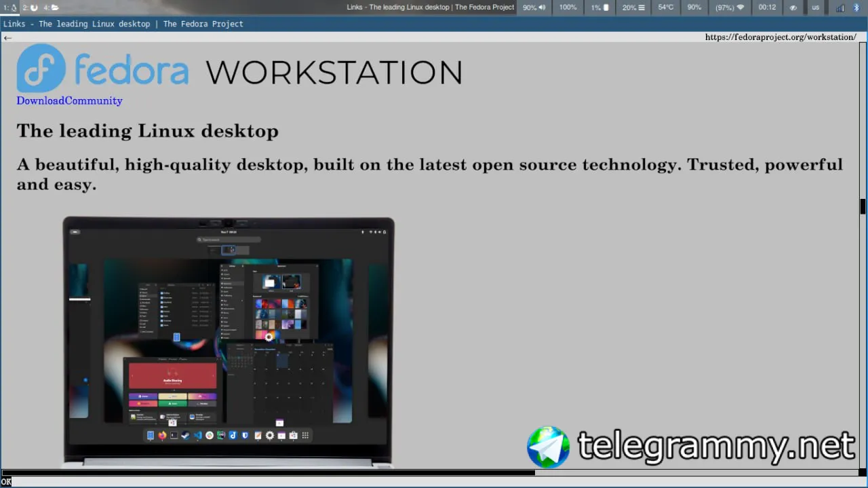
Task: Click the 'A beautiful, high-quality desktop' subheading
Action: coord(429,174)
